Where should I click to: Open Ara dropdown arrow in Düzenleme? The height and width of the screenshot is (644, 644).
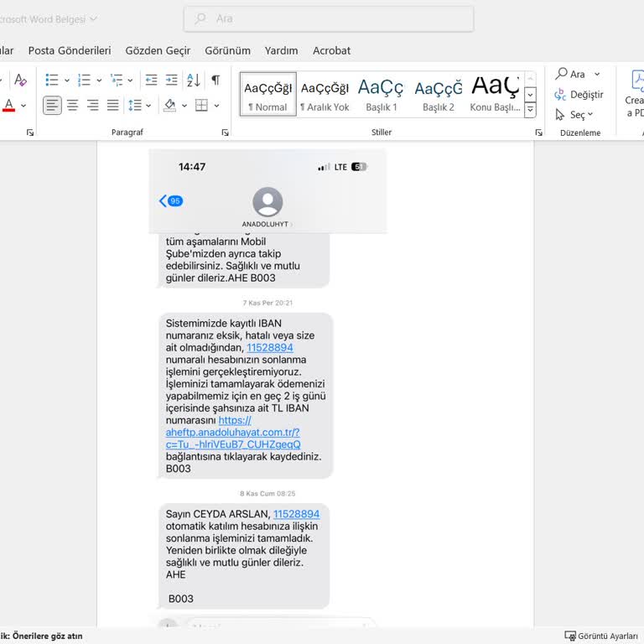[x=597, y=74]
